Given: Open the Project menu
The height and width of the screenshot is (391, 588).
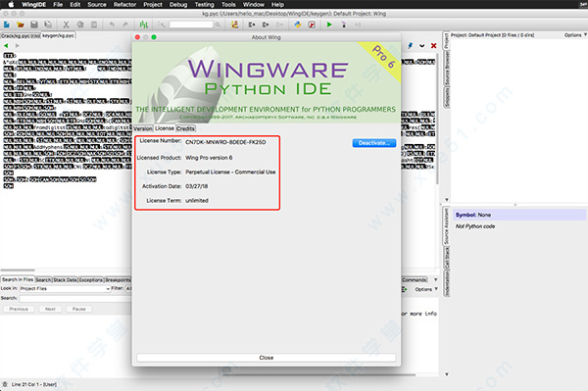Looking at the screenshot, I should tap(153, 5).
